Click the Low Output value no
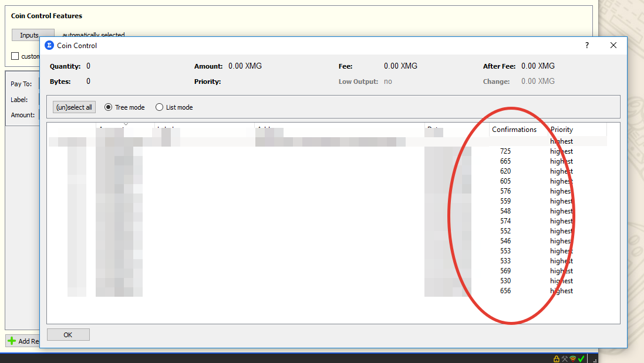The image size is (644, 363). click(388, 82)
